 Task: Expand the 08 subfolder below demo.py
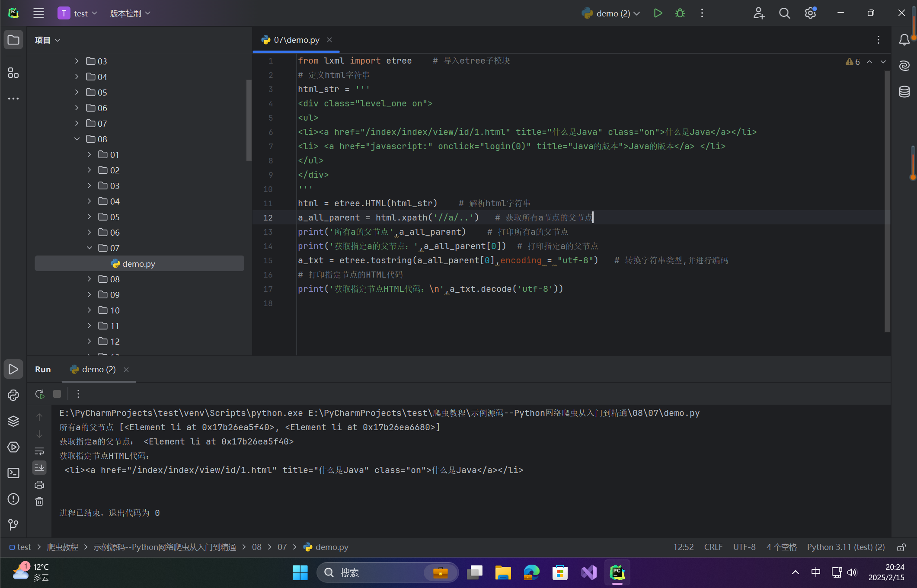coord(89,279)
